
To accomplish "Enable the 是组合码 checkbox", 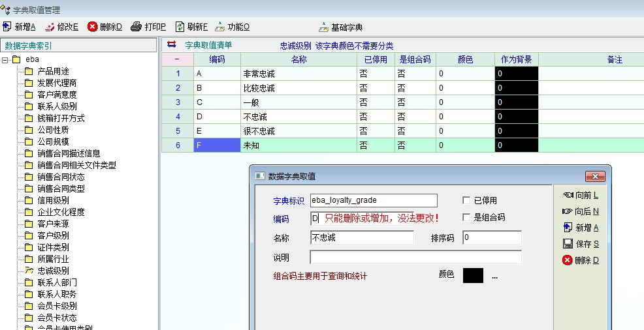I will tap(466, 217).
